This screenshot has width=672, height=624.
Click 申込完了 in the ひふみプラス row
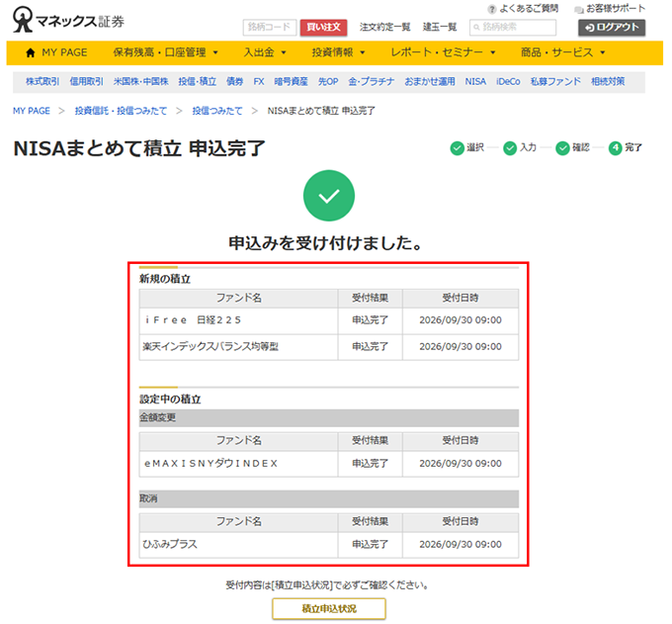tap(371, 545)
